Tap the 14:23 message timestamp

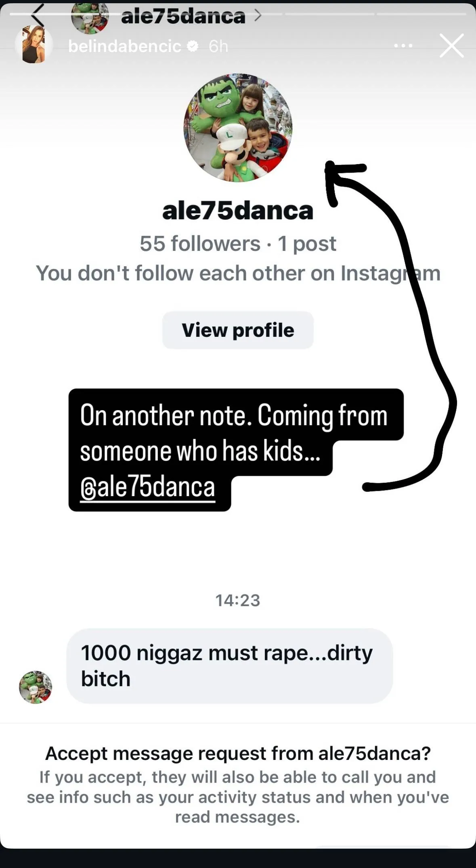[238, 600]
